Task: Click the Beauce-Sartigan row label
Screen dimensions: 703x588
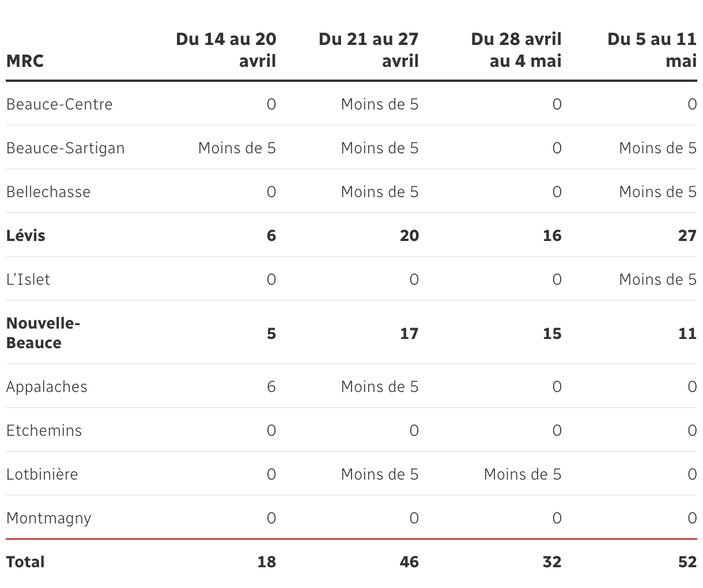Action: (66, 148)
